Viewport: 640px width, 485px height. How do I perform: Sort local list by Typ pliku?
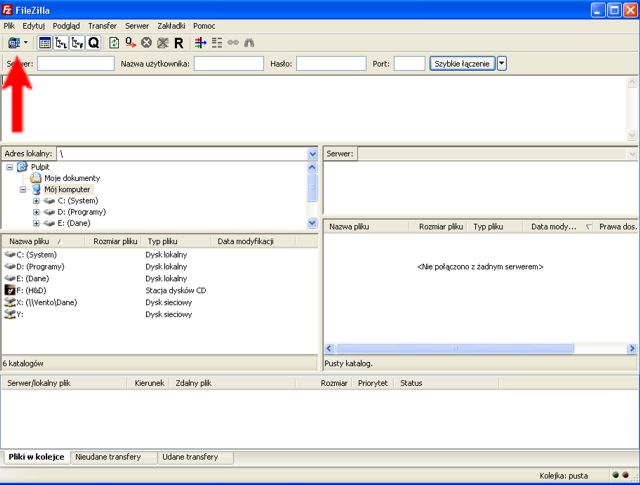(x=176, y=241)
